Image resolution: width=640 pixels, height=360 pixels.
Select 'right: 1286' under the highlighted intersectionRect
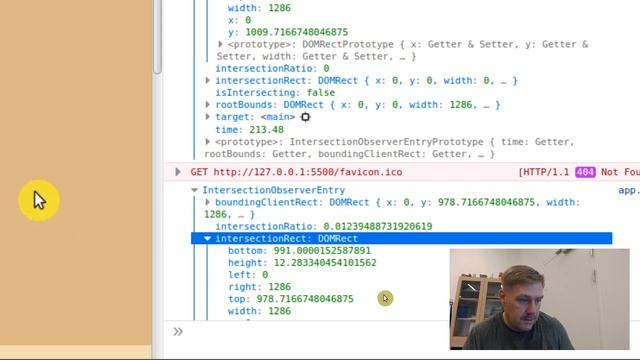pos(259,287)
